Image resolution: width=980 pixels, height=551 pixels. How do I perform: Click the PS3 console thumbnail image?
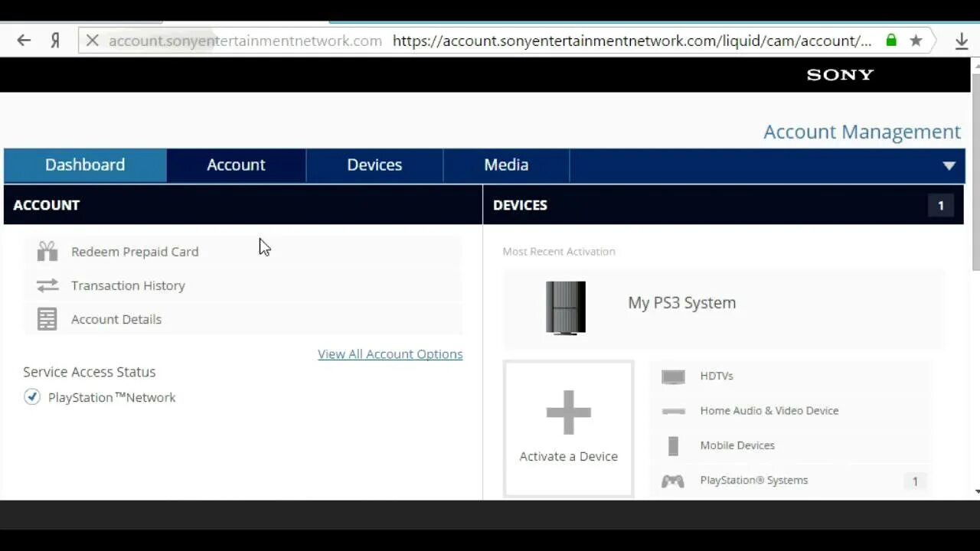coord(566,308)
